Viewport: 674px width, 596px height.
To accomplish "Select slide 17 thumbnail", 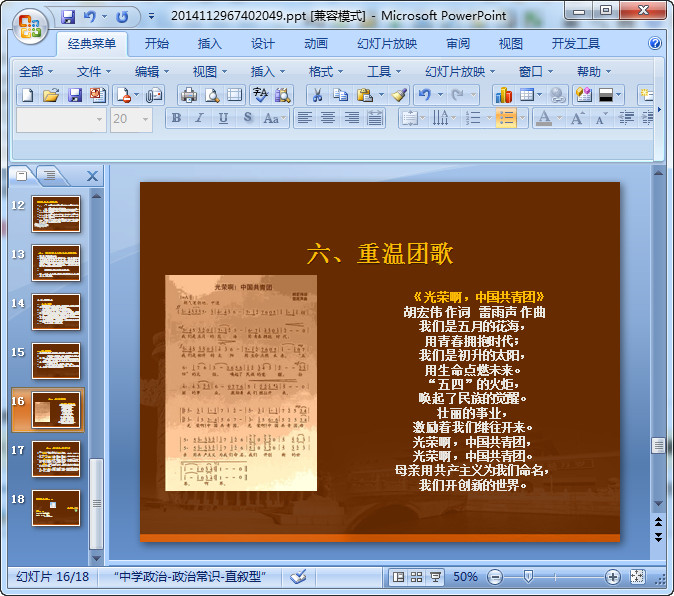I will click(56, 459).
